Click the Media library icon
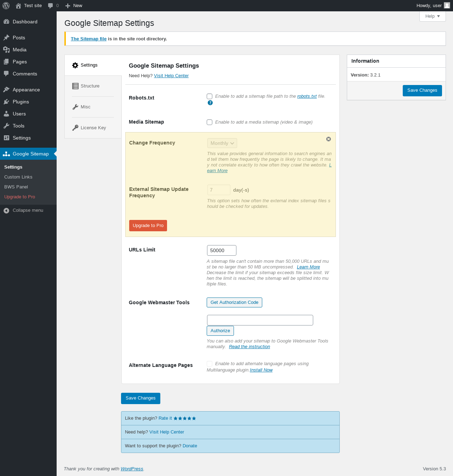 tap(6, 50)
